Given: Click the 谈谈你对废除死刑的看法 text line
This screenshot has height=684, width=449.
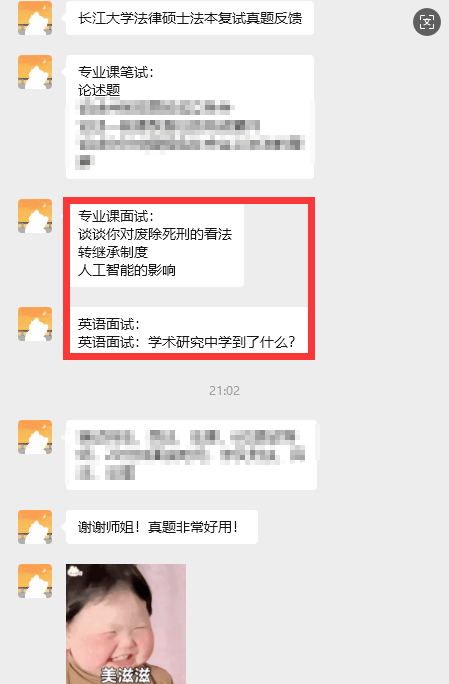Looking at the screenshot, I should 155,234.
